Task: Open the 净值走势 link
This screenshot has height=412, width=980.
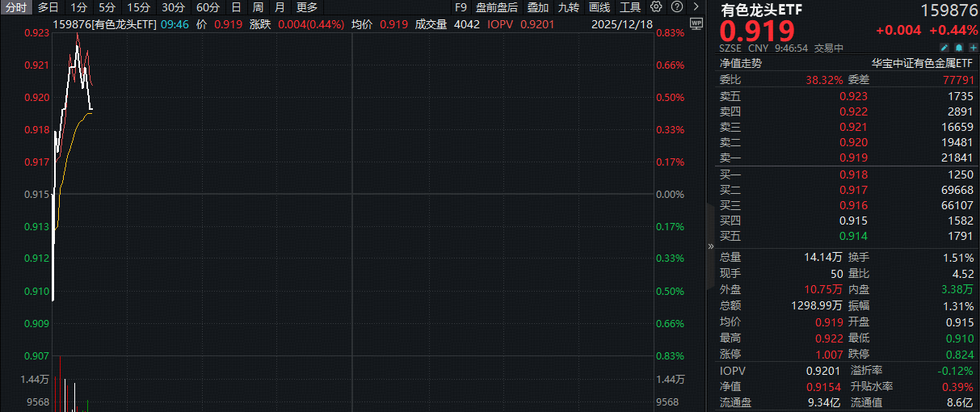Action: tap(741, 63)
